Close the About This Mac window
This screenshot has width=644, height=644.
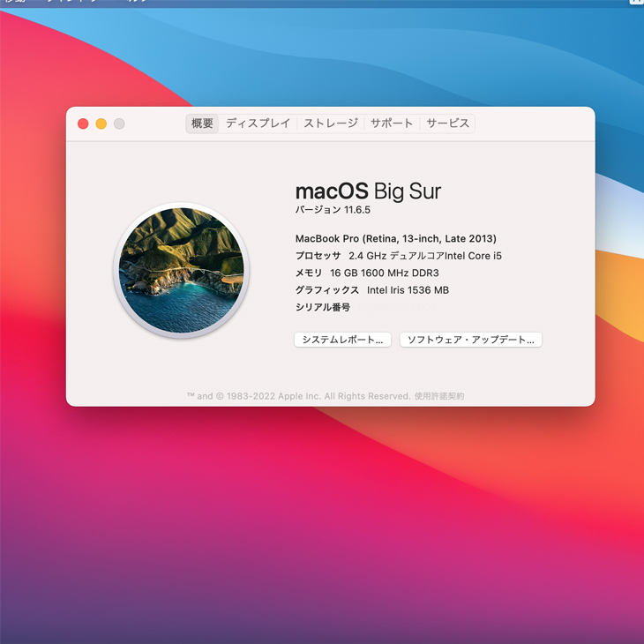(83, 124)
